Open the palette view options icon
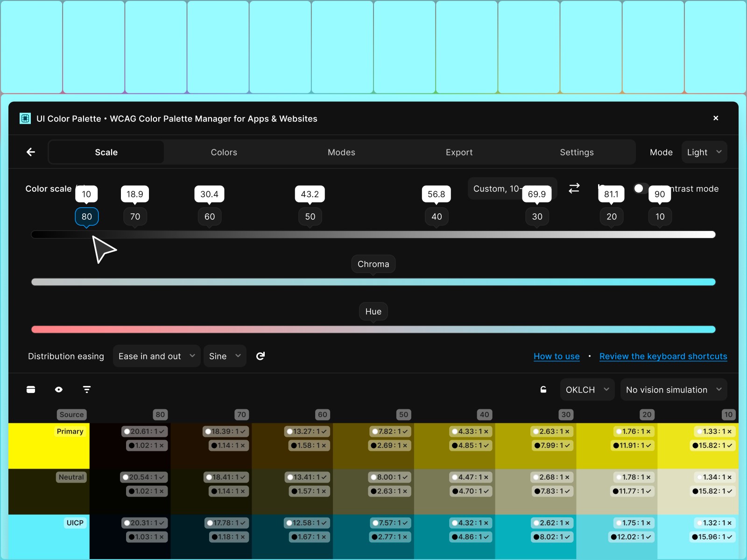This screenshot has width=747, height=560. pyautogui.click(x=31, y=389)
